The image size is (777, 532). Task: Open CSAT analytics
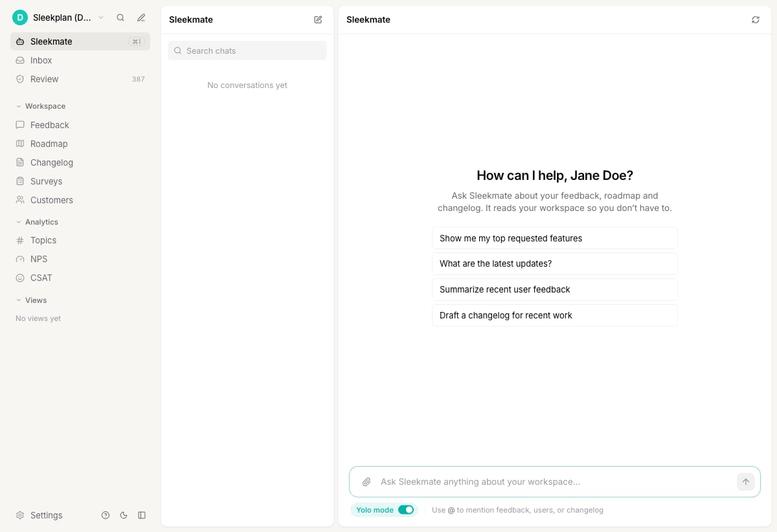[x=80, y=278]
